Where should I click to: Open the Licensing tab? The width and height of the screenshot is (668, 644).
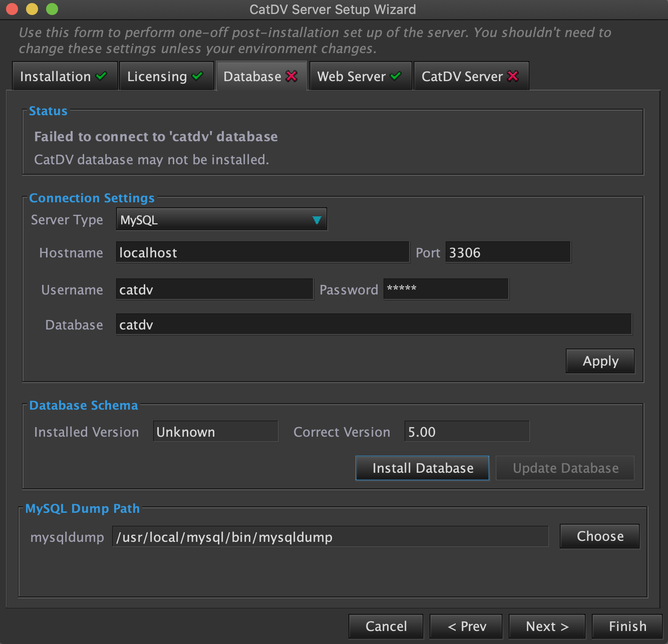coord(166,76)
